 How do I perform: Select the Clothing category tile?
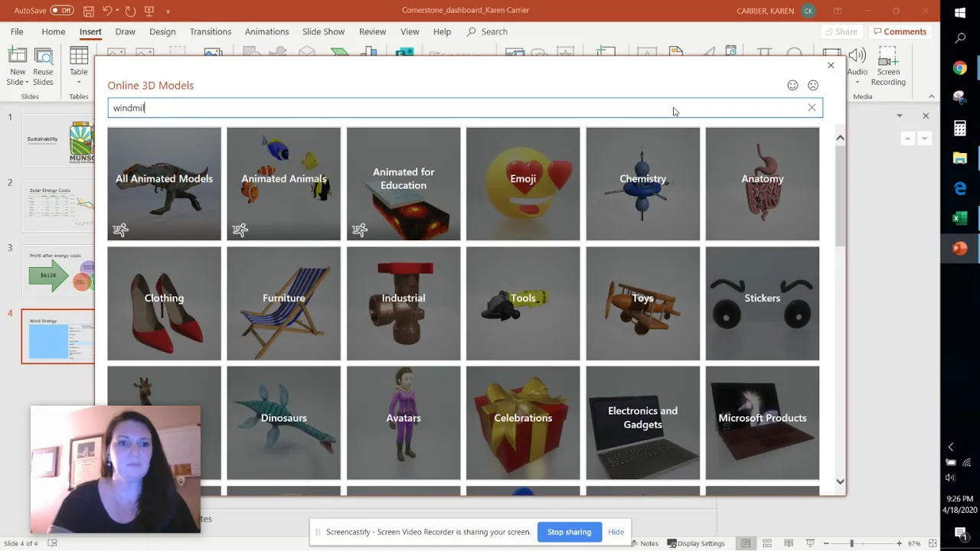[164, 303]
